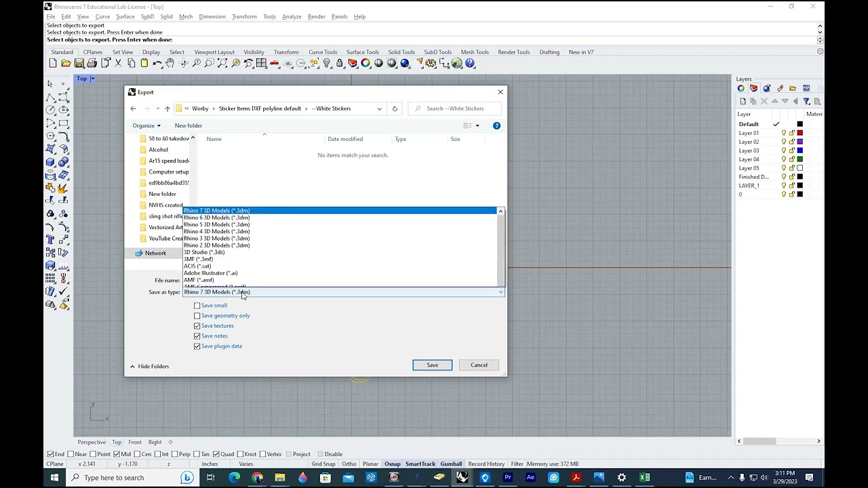Click the padlock Lock icon in the toolbar
The width and height of the screenshot is (868, 488).
click(339, 63)
